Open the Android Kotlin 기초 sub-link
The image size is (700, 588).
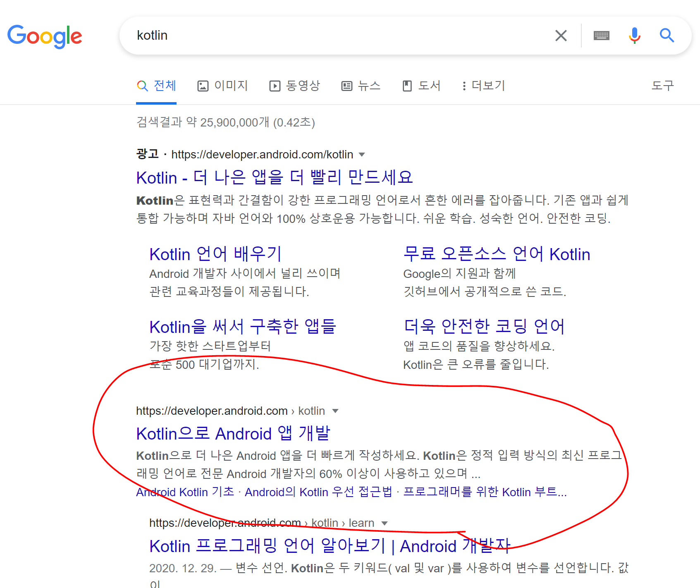click(x=185, y=492)
